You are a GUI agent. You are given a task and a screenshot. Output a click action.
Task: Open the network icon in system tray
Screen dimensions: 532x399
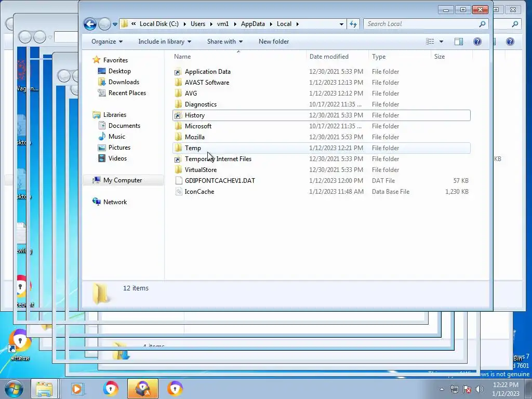[454, 389]
